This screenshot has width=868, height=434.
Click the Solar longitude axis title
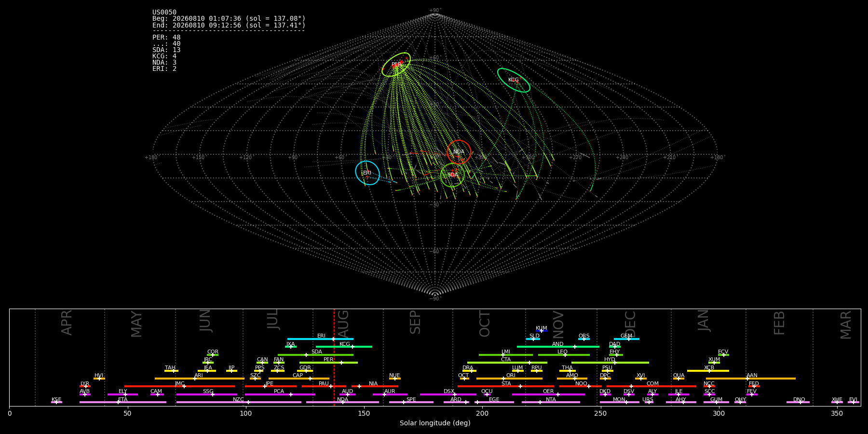coord(435,423)
